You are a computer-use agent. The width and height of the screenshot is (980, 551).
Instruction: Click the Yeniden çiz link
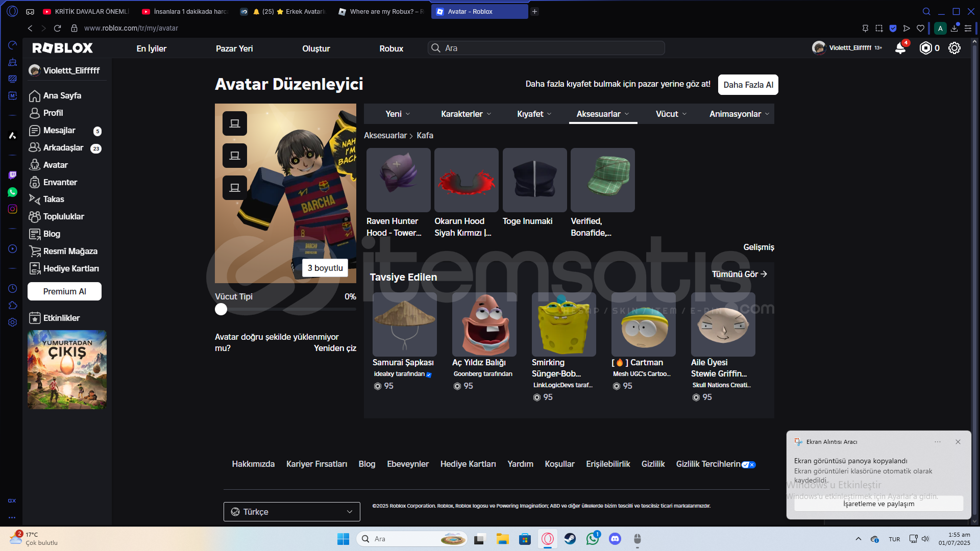[335, 348]
